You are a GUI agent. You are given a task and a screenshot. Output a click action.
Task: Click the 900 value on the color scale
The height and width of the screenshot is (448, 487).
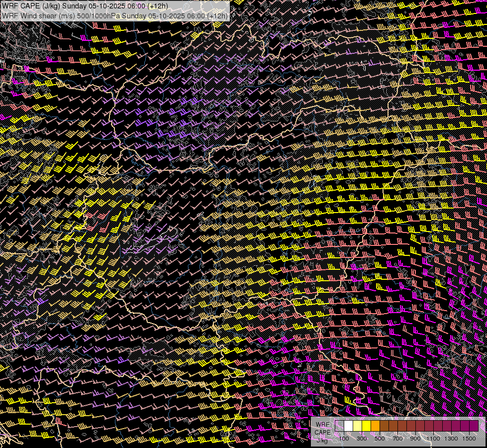click(x=415, y=439)
